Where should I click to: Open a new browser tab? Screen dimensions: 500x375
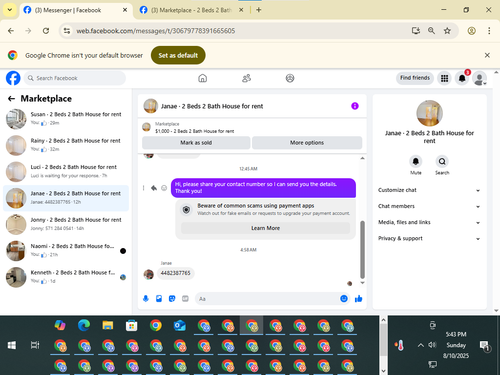(259, 10)
